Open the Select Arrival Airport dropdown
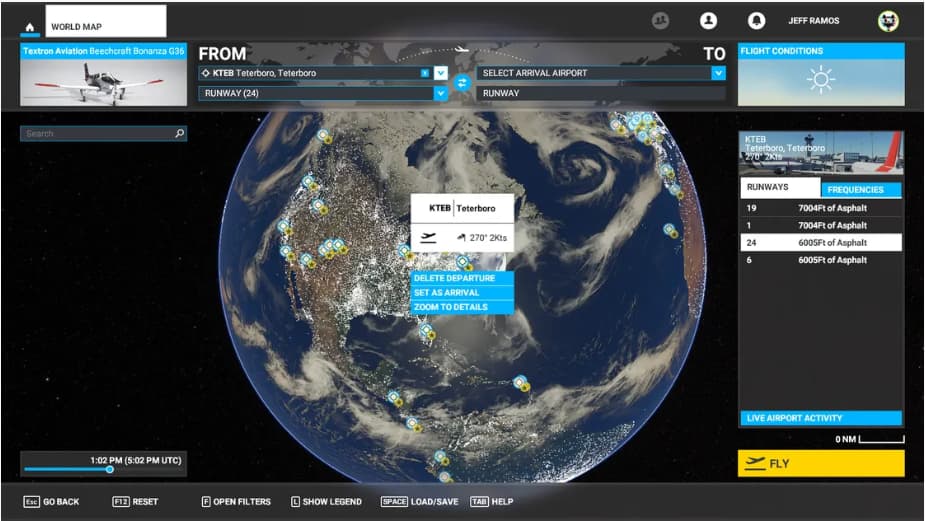This screenshot has height=521, width=925. click(717, 73)
